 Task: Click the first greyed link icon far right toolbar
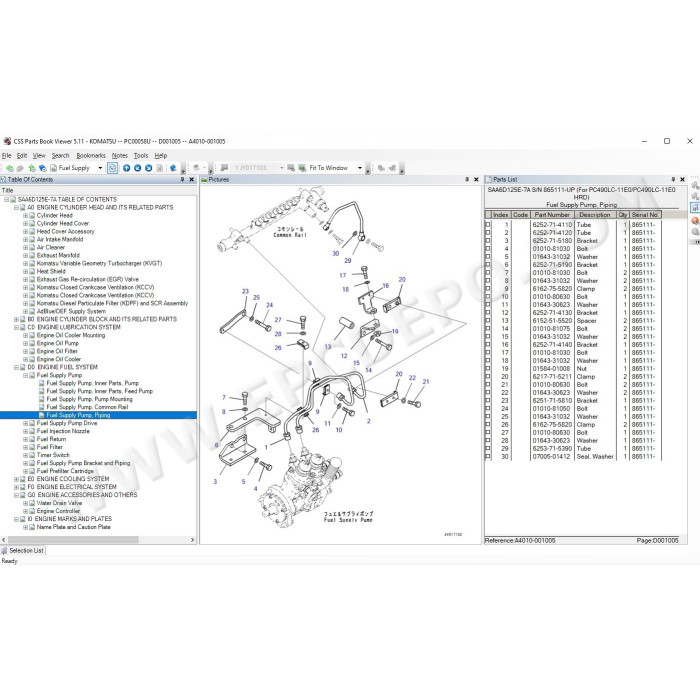[381, 168]
